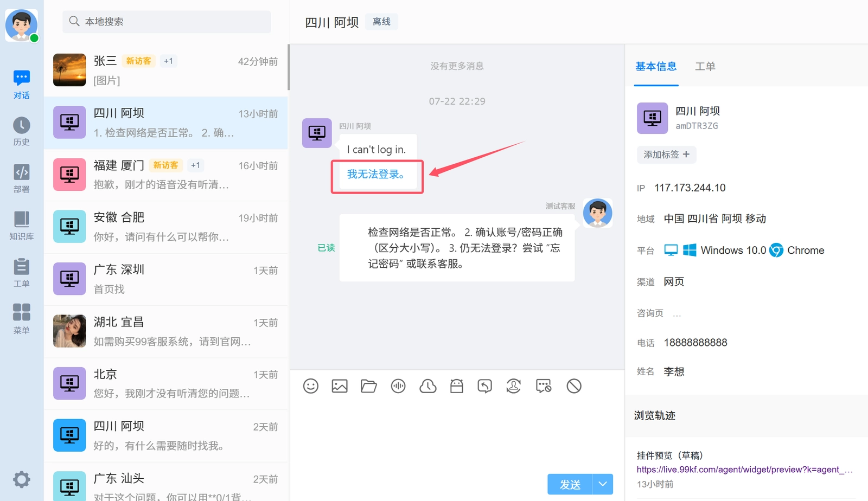
Task: Click the 新访客 tag on 福建 厦门
Action: point(166,165)
